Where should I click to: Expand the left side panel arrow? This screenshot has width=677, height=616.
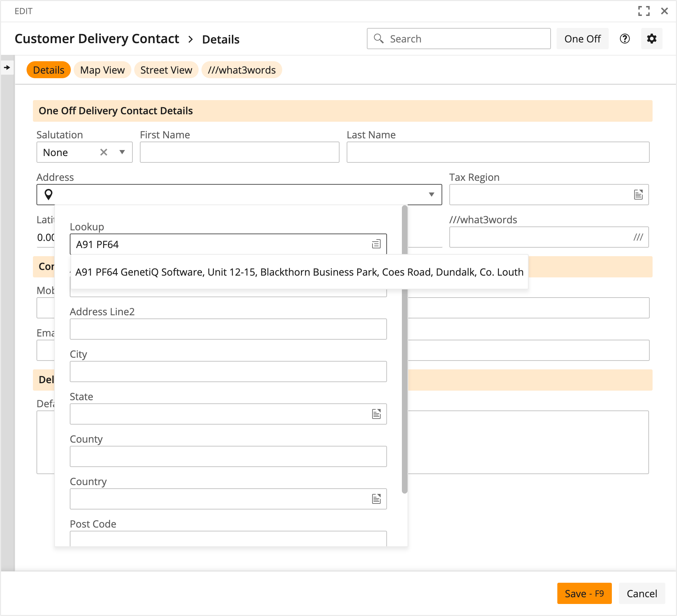coord(7,67)
